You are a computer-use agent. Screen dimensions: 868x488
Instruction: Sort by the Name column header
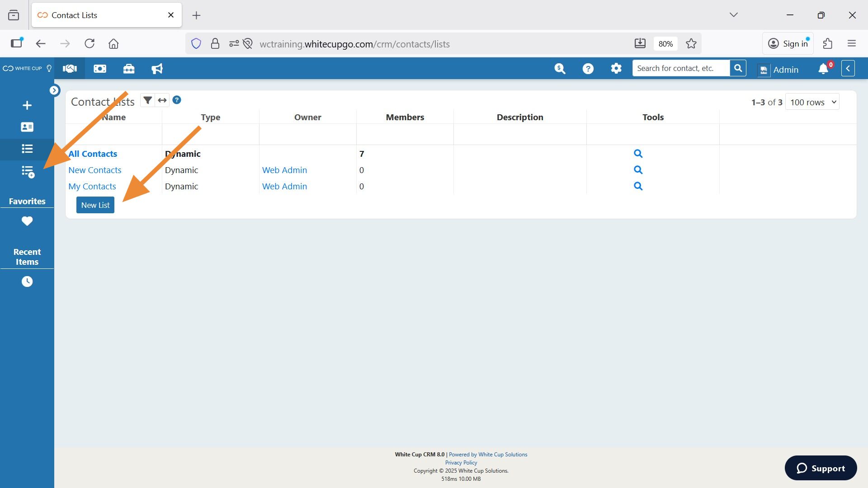[x=114, y=117]
